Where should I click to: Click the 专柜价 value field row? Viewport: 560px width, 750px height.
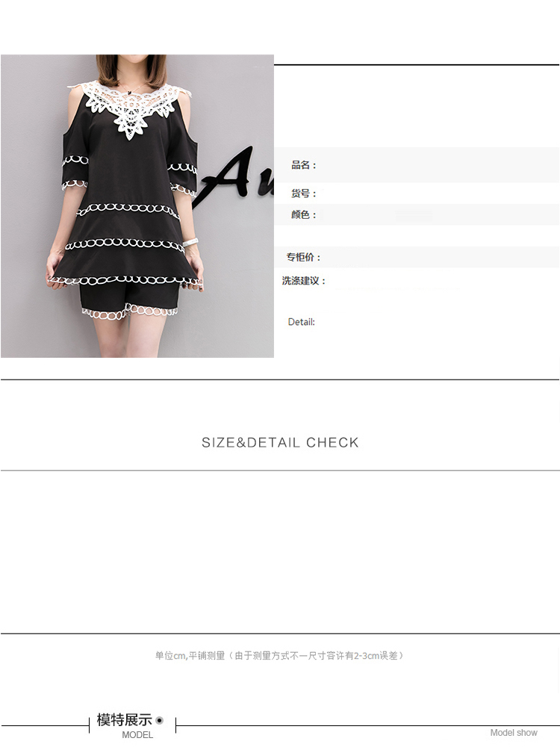417,257
